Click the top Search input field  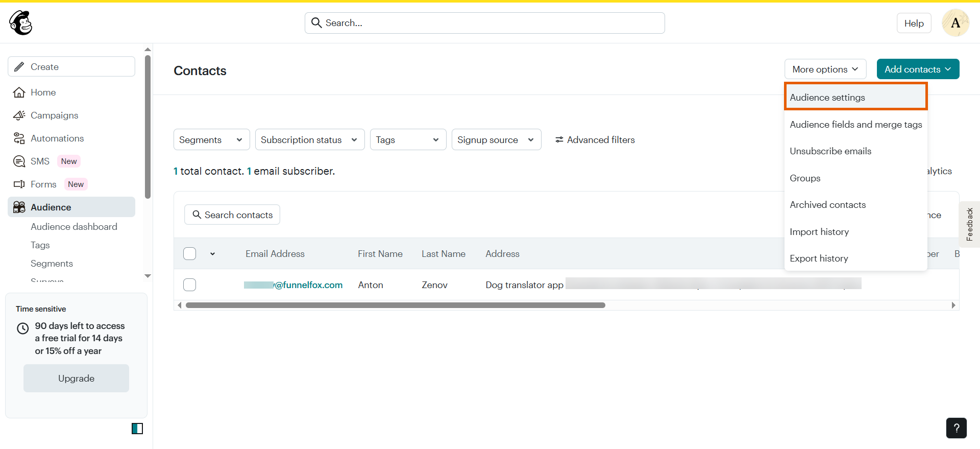coord(485,23)
